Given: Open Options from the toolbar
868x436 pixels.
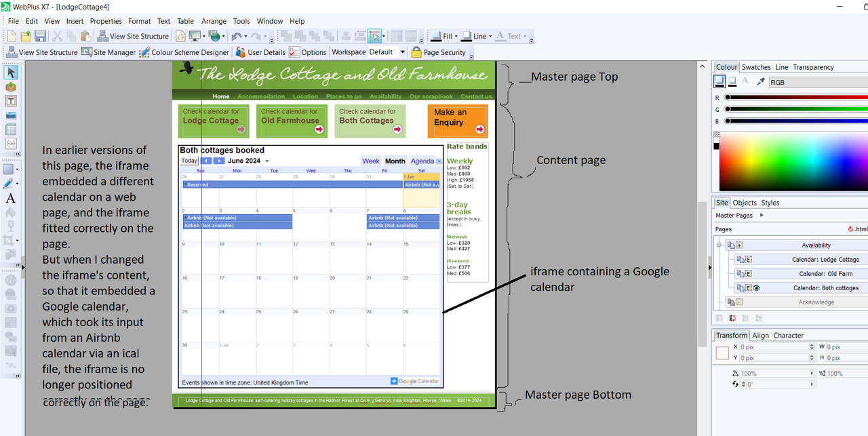Looking at the screenshot, I should (x=308, y=52).
